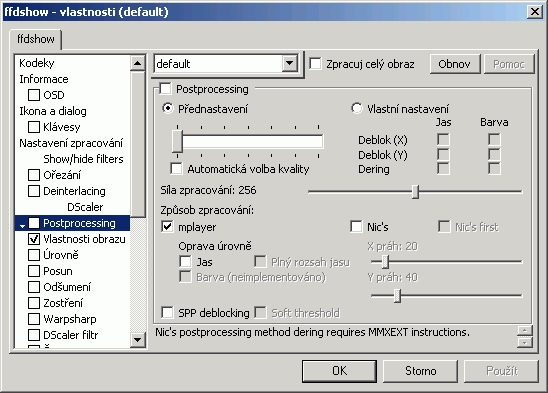The image size is (548, 393).
Task: Click the Obnov button
Action: [455, 64]
